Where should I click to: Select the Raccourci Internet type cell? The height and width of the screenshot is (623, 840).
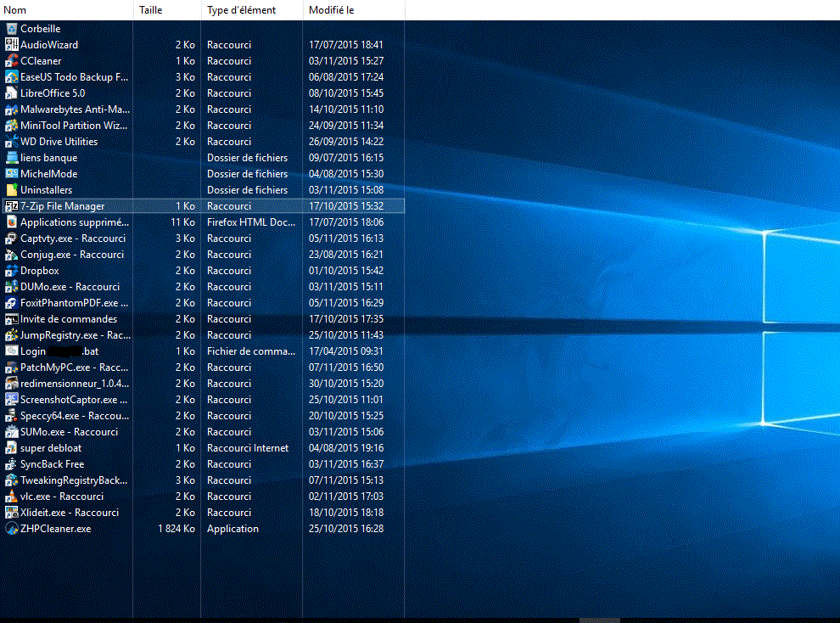pos(248,448)
